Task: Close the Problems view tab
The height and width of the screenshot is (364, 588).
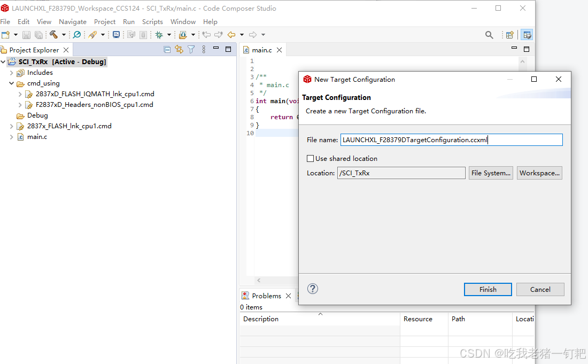Action: 288,296
